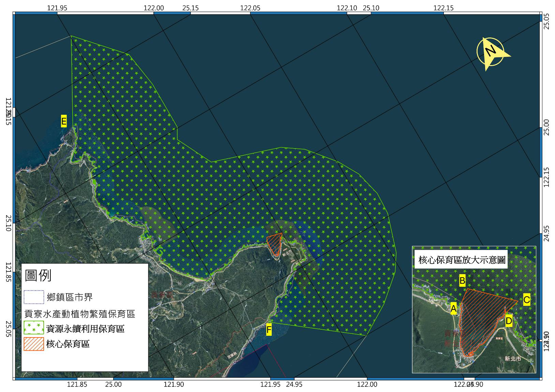Click point label A in the inset map

[453, 309]
